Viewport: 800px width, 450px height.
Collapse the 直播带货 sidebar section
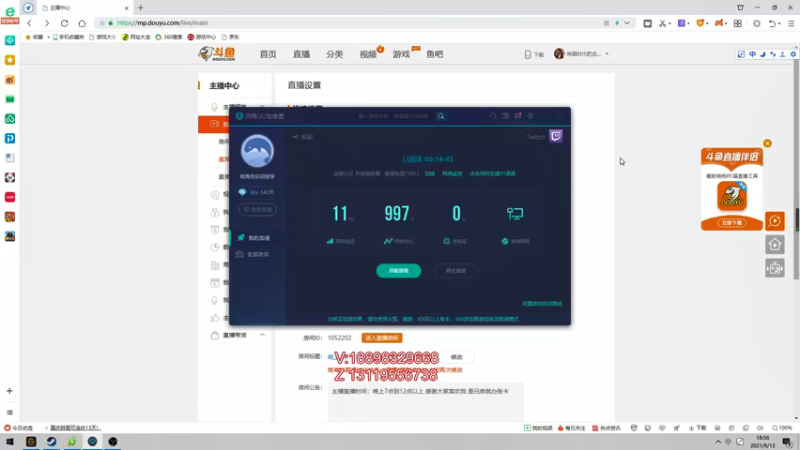262,335
